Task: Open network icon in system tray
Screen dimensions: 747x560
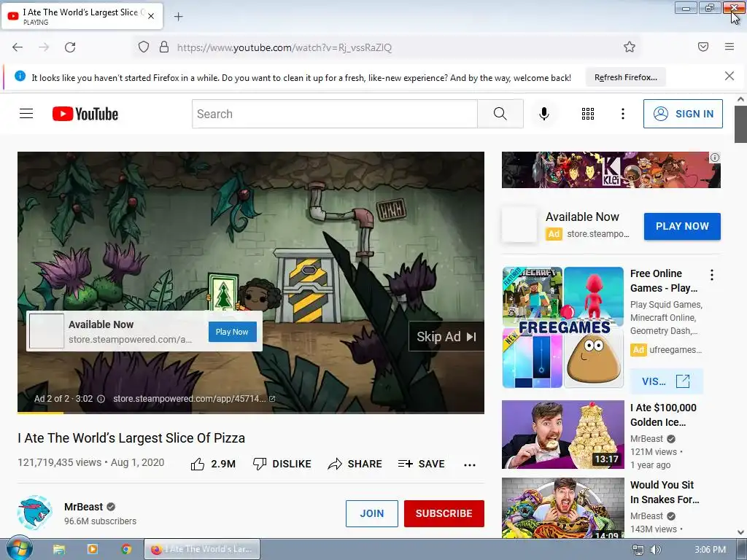Action: 638,550
